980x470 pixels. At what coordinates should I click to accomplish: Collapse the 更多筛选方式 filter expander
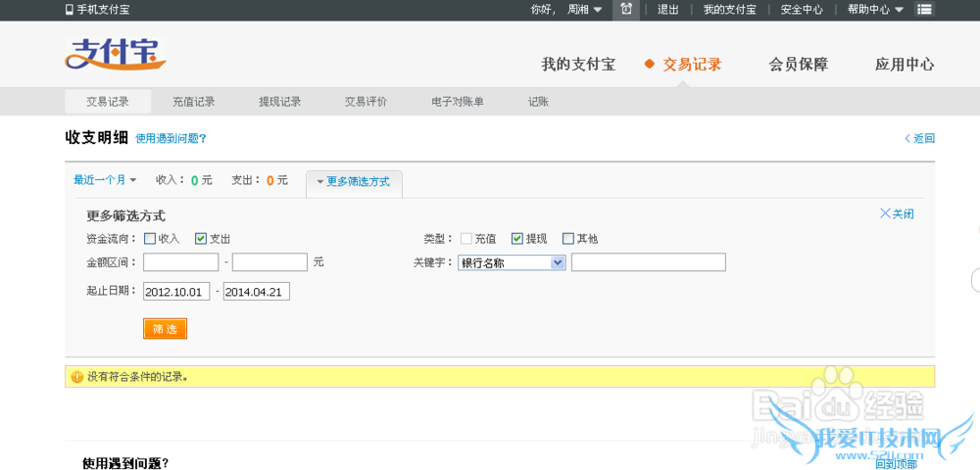353,182
